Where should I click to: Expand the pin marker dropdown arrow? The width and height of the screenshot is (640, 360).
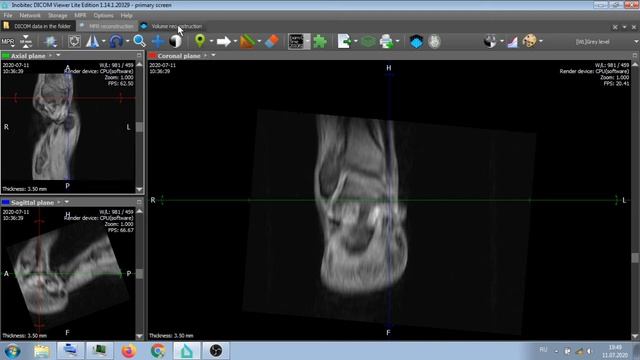click(211, 41)
